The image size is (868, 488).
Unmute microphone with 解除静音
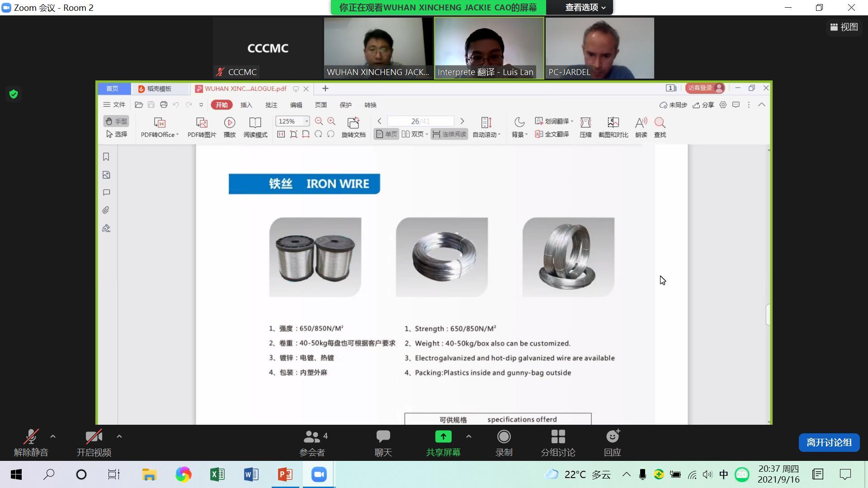(x=31, y=443)
